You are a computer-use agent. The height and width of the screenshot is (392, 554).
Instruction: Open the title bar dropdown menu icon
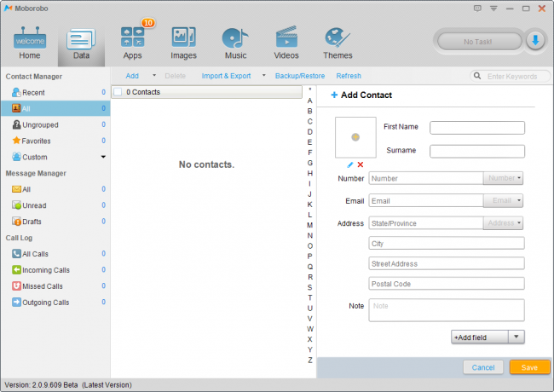coord(493,9)
